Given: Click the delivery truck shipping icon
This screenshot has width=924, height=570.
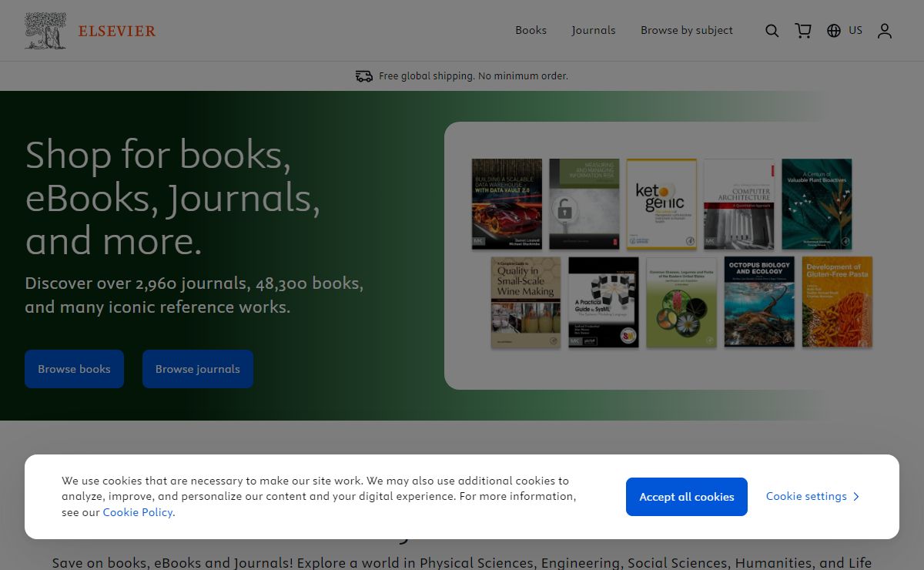Looking at the screenshot, I should [x=364, y=76].
